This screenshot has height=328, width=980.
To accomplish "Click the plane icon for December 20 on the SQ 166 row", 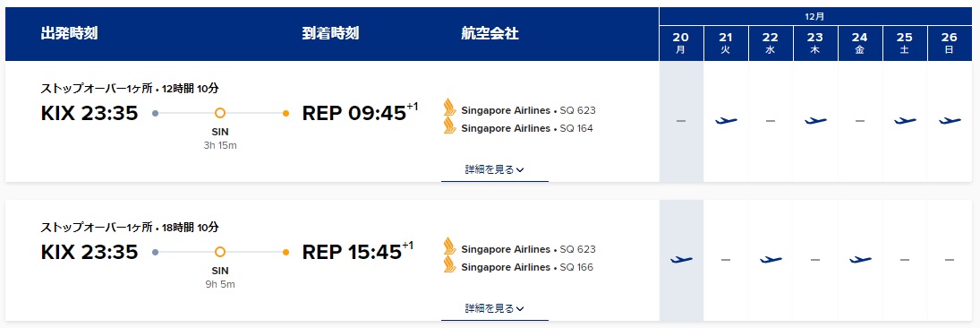I will tap(680, 259).
